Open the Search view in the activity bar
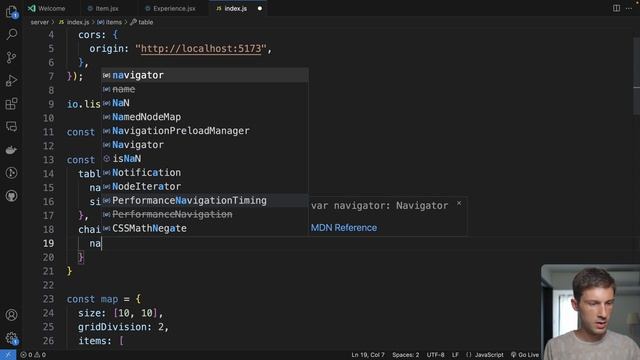 [11, 34]
